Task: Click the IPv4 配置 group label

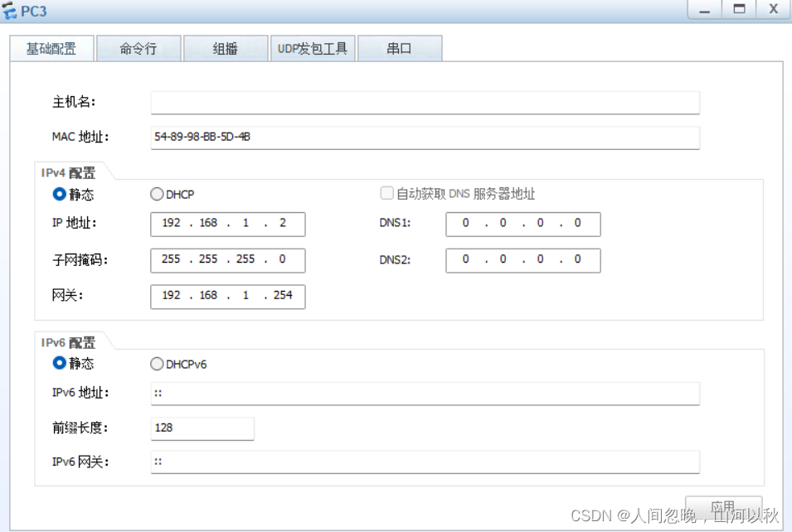Action: (x=68, y=173)
